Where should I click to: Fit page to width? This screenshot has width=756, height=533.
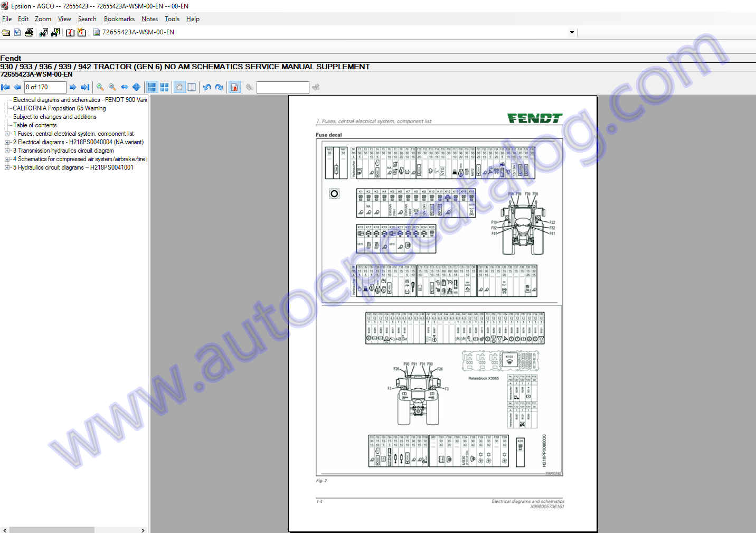[x=124, y=87]
